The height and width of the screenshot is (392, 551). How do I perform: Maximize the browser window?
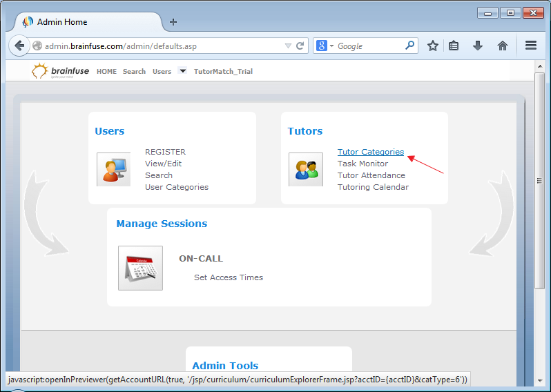510,13
